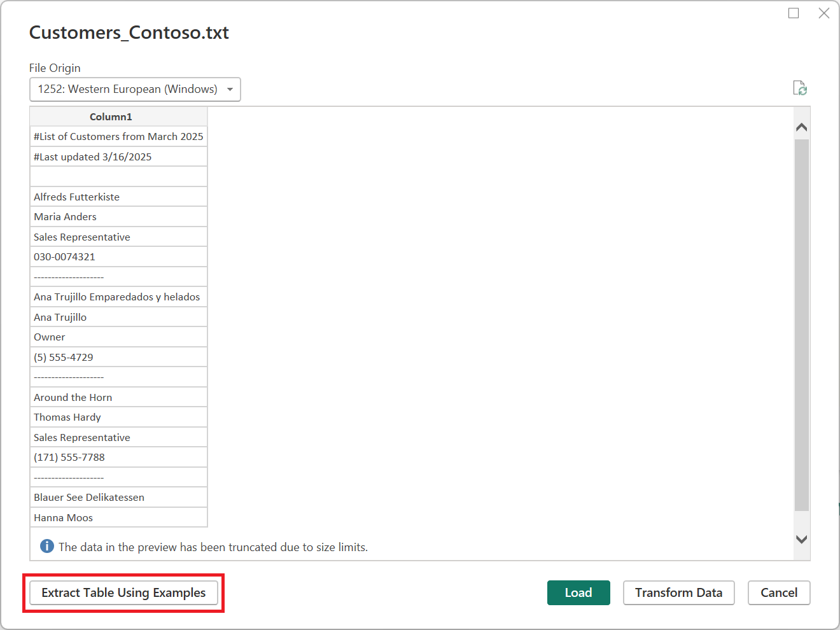The height and width of the screenshot is (630, 840).
Task: Click Transform Data
Action: point(678,592)
